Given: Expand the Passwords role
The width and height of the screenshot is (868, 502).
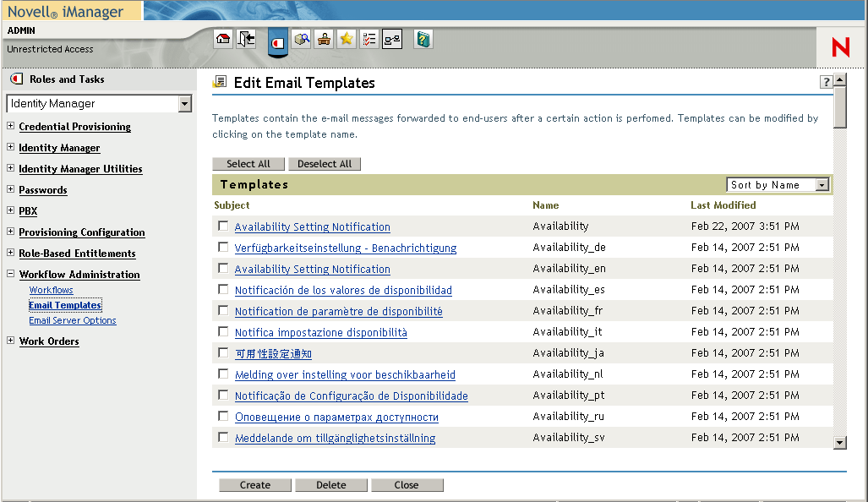Looking at the screenshot, I should [x=10, y=188].
